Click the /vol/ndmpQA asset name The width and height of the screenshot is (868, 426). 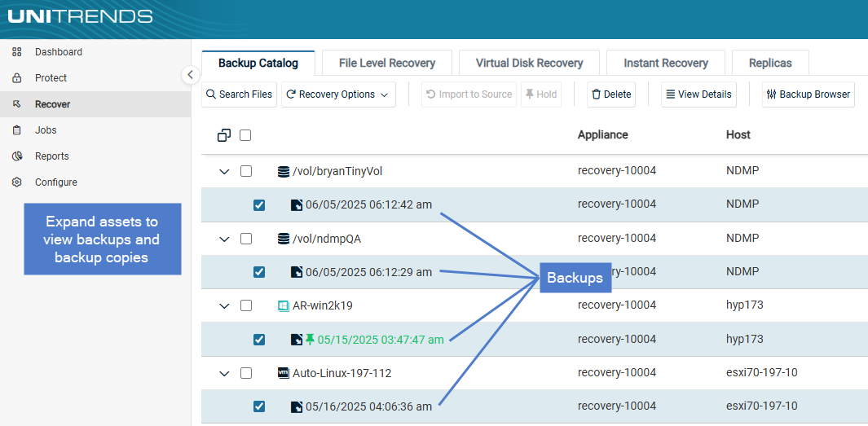[327, 239]
